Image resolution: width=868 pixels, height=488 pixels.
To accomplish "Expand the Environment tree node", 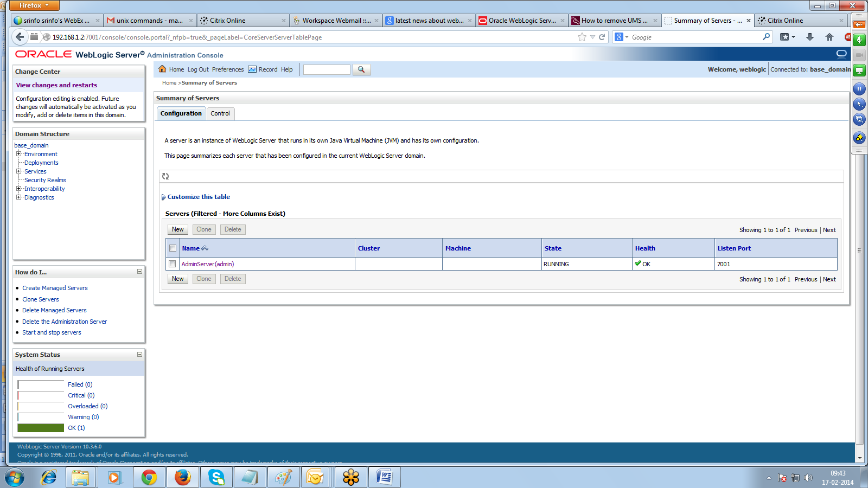I will [18, 154].
